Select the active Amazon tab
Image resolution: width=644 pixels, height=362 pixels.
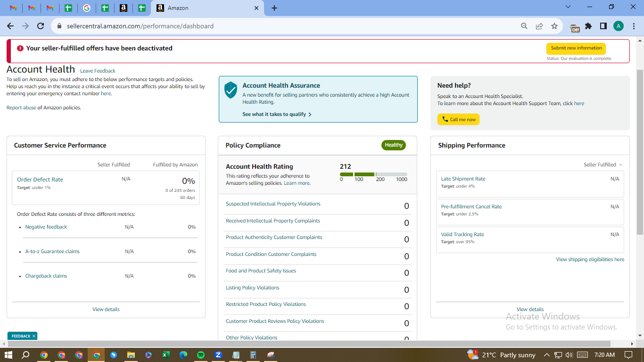207,8
